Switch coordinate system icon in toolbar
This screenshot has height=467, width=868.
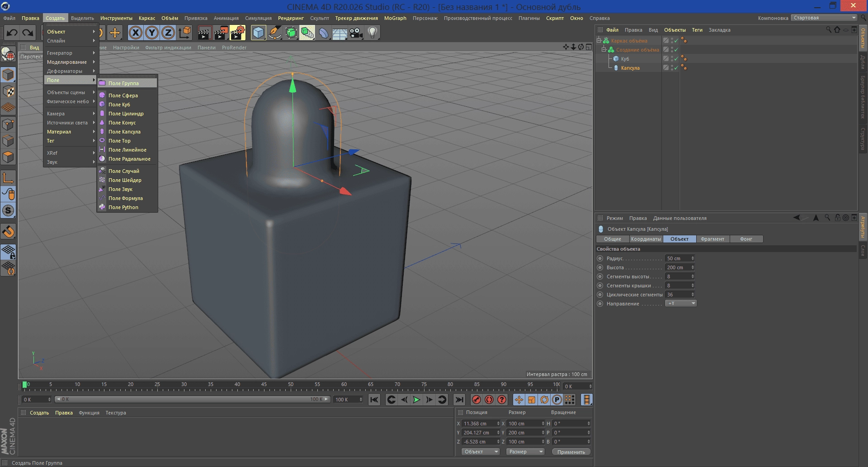(185, 33)
